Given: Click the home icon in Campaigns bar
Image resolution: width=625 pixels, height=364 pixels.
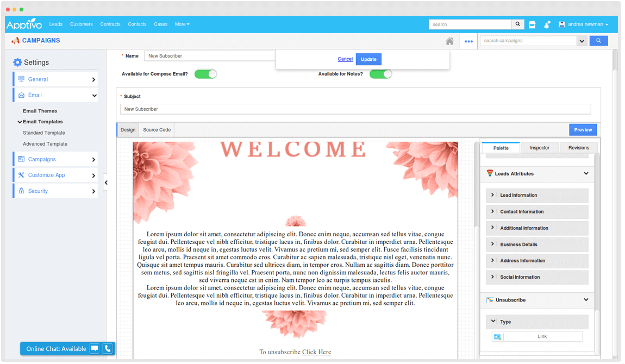Looking at the screenshot, I should [x=449, y=41].
